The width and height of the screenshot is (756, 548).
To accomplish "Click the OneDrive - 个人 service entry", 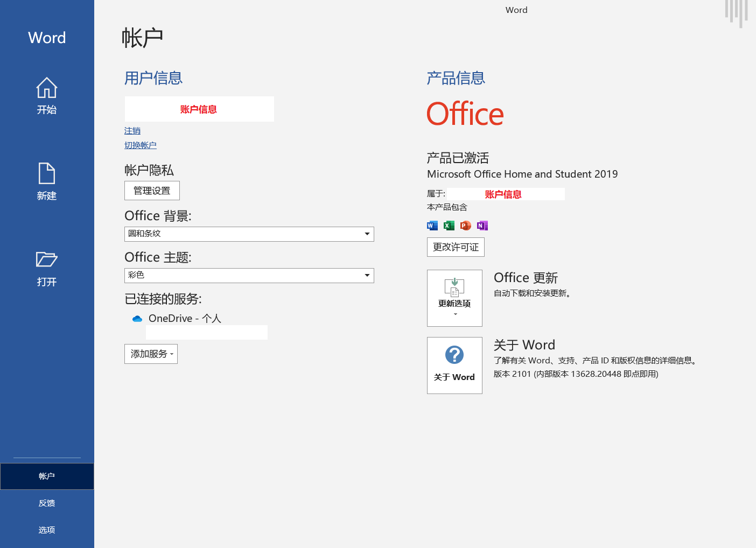I will (x=185, y=319).
